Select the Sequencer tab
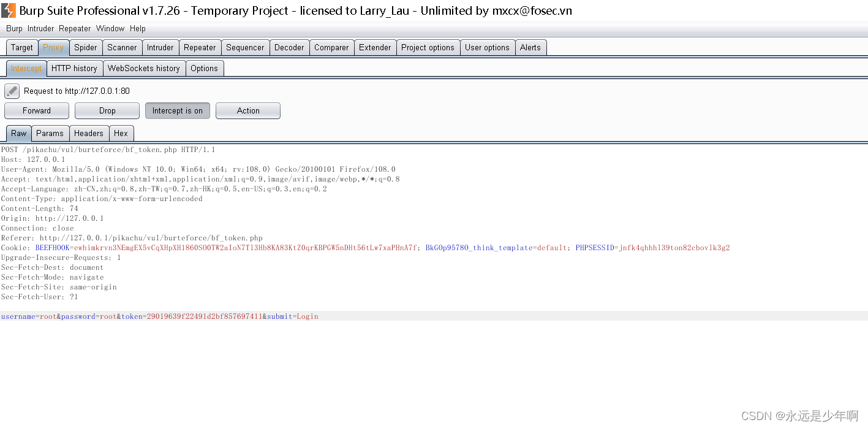 (x=245, y=47)
